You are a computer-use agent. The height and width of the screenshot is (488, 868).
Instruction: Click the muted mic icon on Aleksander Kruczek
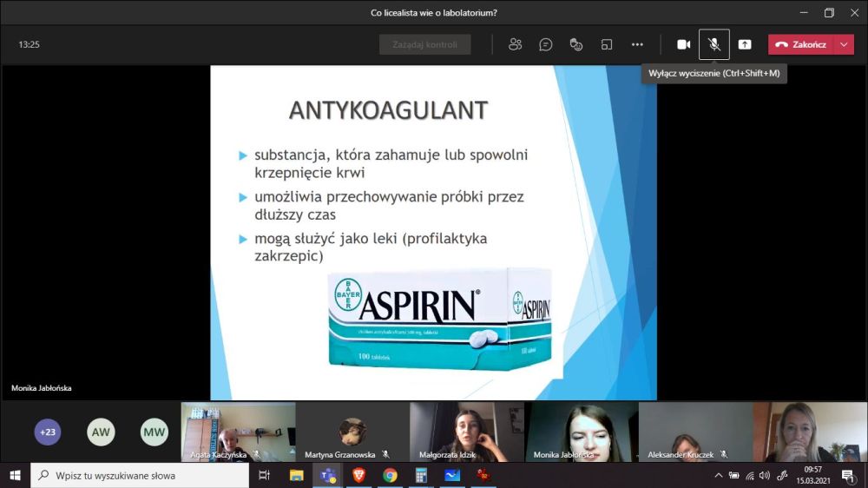click(724, 454)
